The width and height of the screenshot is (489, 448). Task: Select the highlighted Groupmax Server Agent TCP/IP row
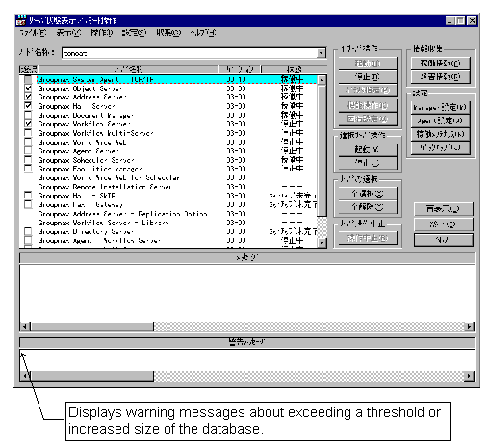coord(176,79)
